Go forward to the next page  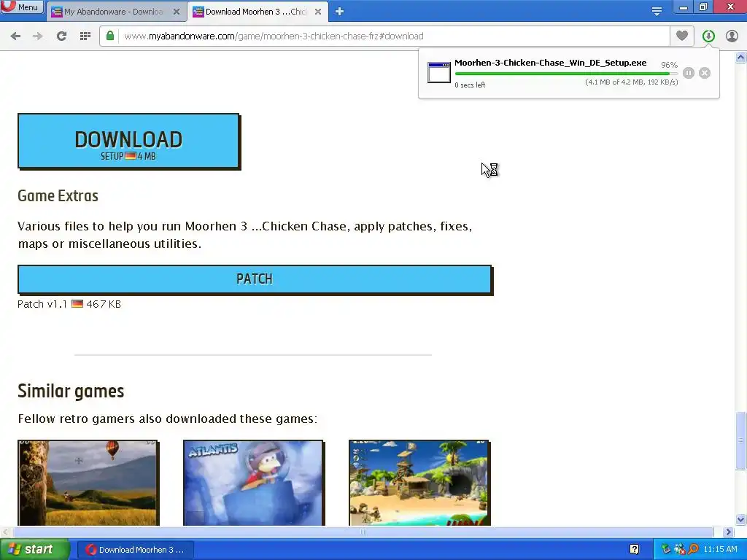point(38,36)
